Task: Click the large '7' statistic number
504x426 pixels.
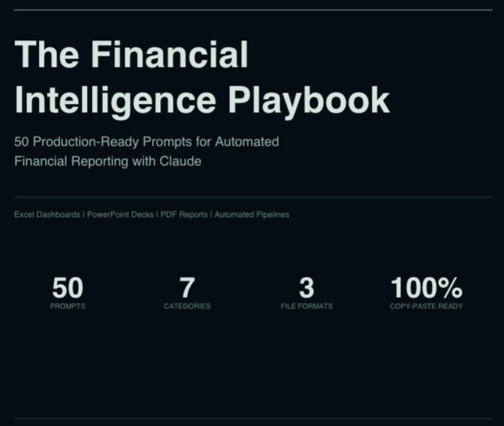Action: [x=187, y=288]
